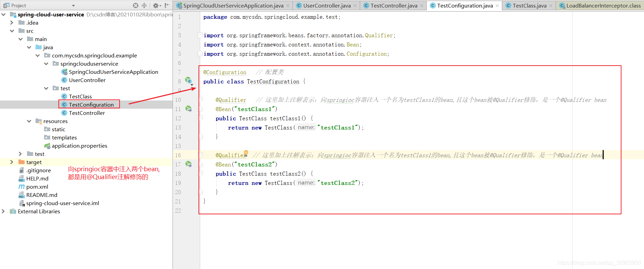The width and height of the screenshot is (644, 269).
Task: Select TestConfiguration in project tree
Action: [x=91, y=105]
